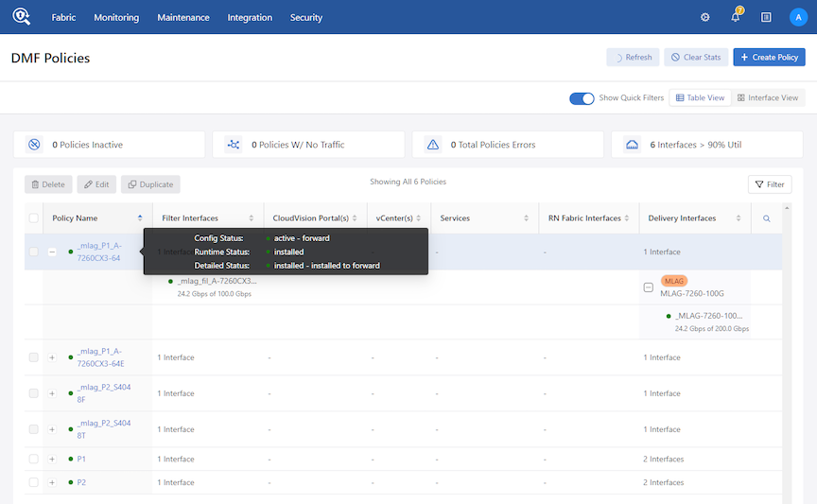
Task: Click '0 Policies Inactive' quick filter card
Action: click(x=110, y=145)
